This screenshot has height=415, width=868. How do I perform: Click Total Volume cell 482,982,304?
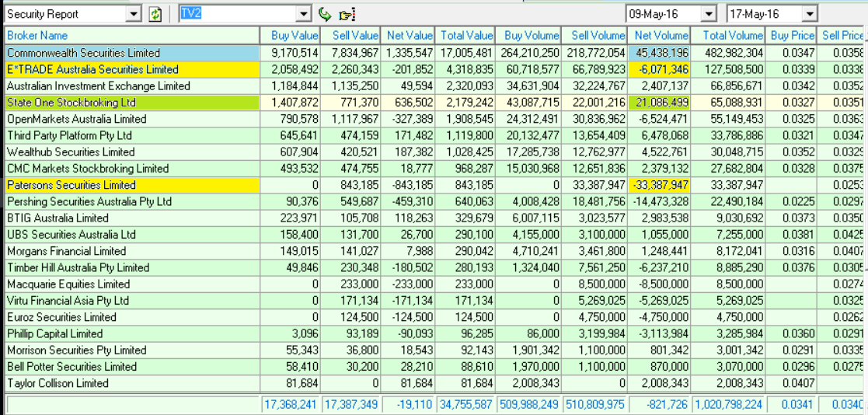click(x=729, y=53)
